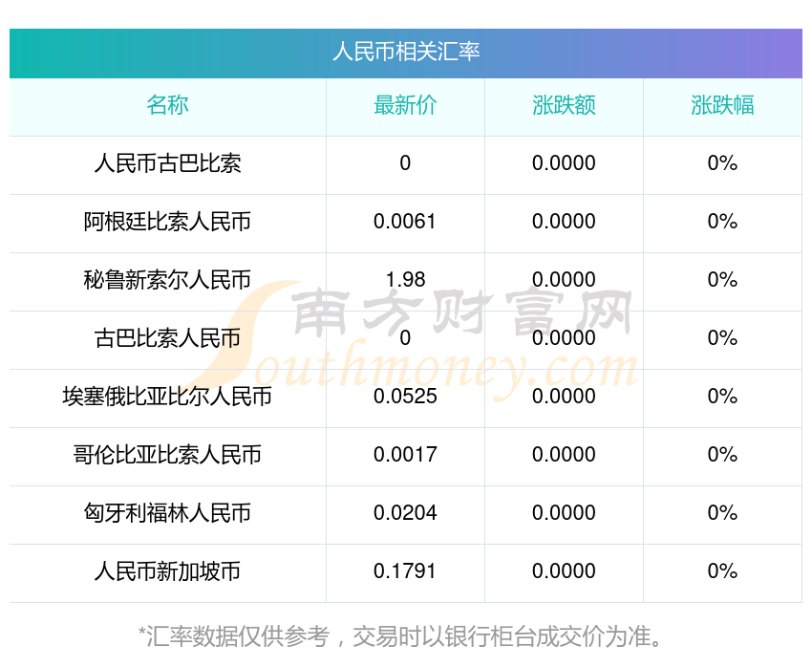Select latest price 0.1791 value
Viewport: 812px width, 667px height.
(405, 571)
